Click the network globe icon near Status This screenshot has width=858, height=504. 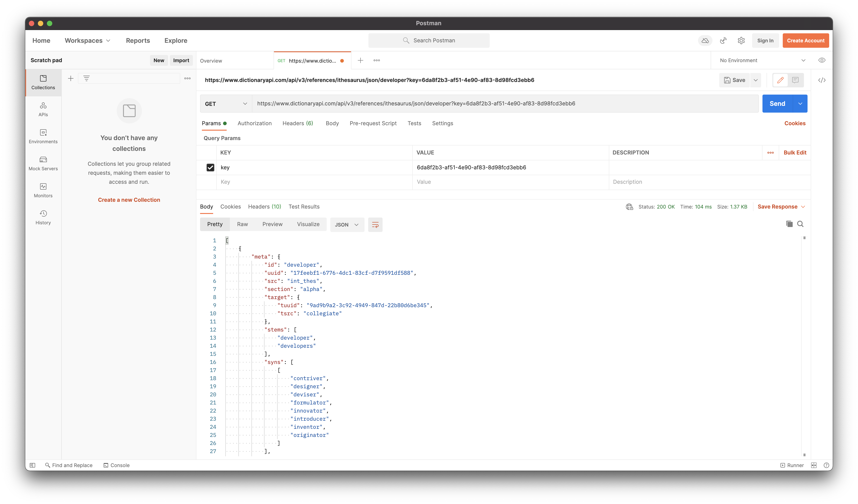630,207
